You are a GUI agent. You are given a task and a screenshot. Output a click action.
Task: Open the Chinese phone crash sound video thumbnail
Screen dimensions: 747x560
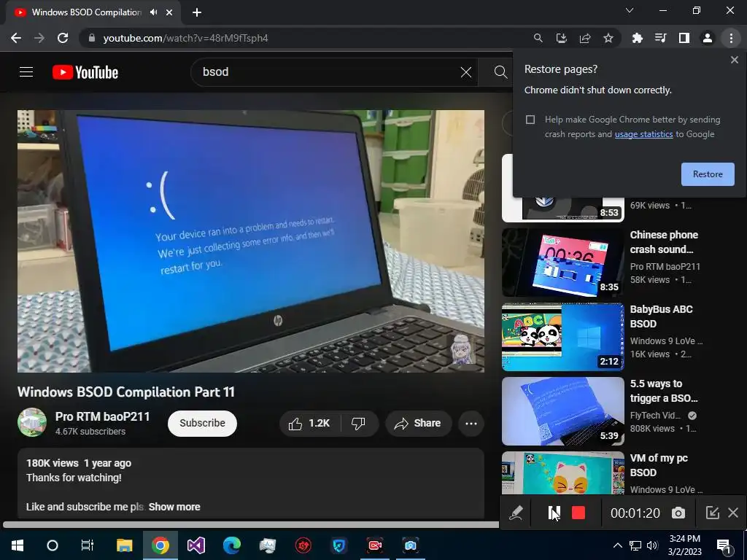(562, 262)
